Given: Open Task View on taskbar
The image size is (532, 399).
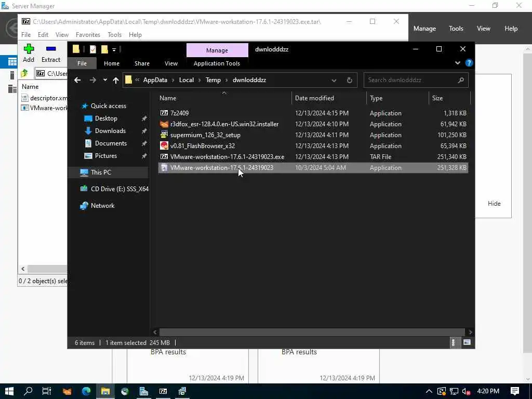Looking at the screenshot, I should click(x=47, y=391).
